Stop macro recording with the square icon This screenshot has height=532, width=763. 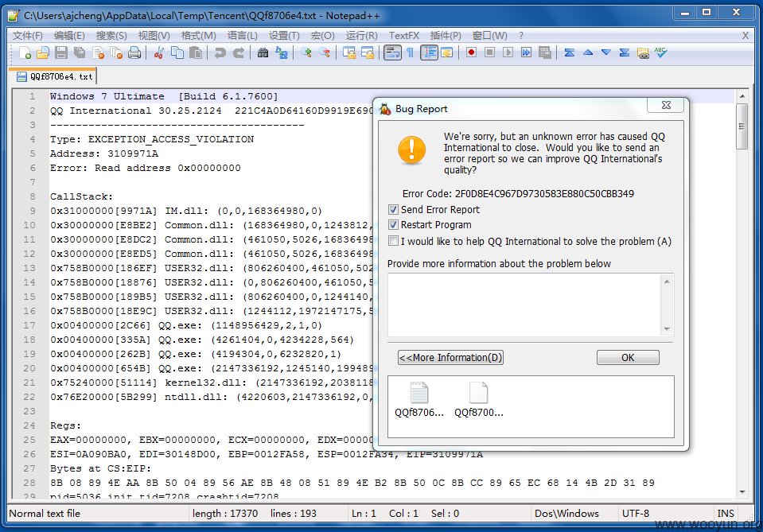click(x=489, y=52)
